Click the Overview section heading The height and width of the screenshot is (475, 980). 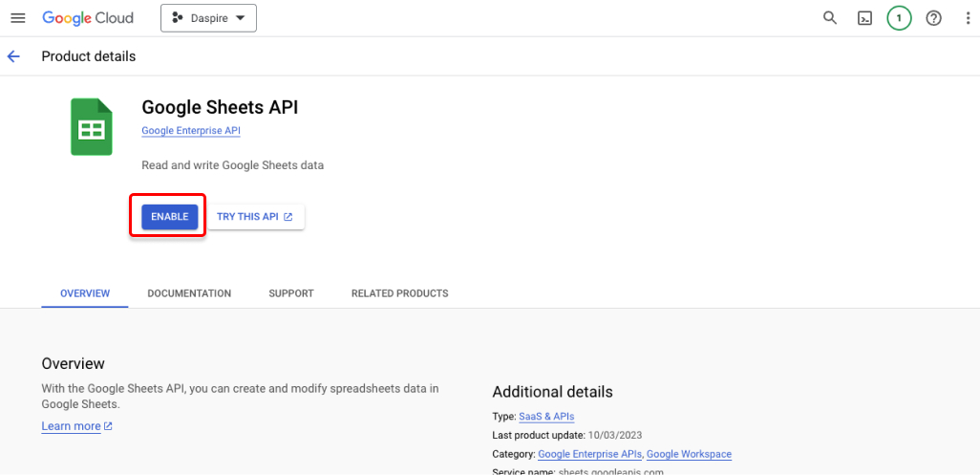(x=74, y=364)
